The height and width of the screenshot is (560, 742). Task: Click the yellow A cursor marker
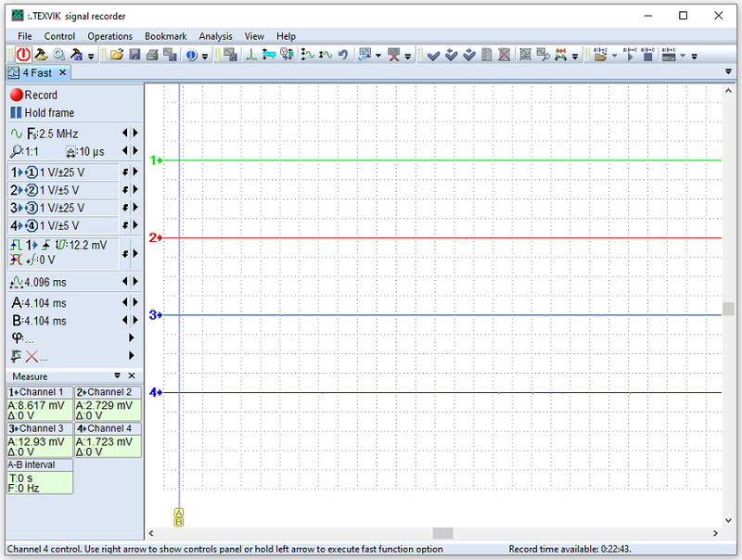(179, 512)
